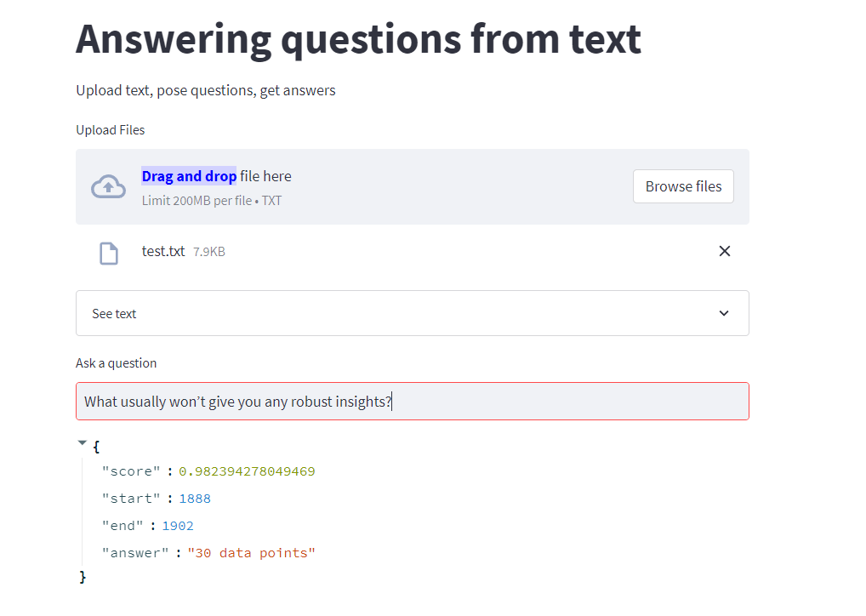Click the Ask a question input field
The image size is (866, 616).
click(x=412, y=401)
